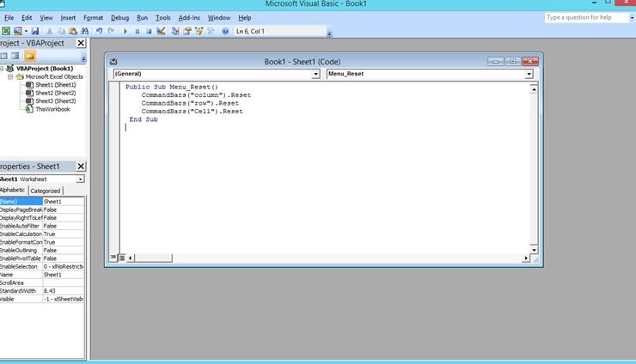This screenshot has height=364, width=636.
Task: Toggle Design Mode icon
Action: click(161, 31)
